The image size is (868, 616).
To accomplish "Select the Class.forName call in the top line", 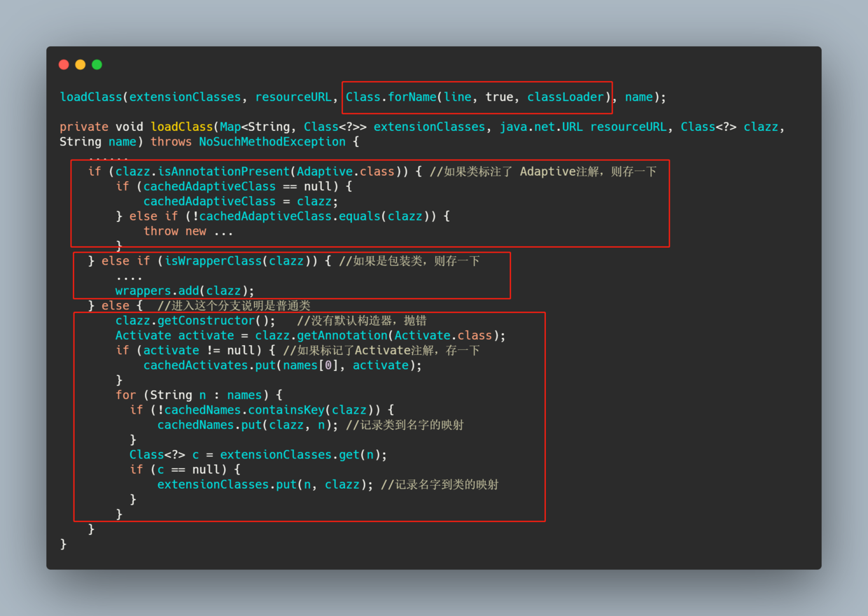I will (x=476, y=97).
